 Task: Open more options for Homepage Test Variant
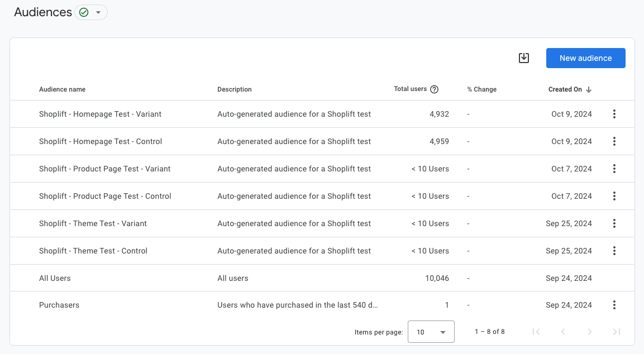[x=614, y=114]
